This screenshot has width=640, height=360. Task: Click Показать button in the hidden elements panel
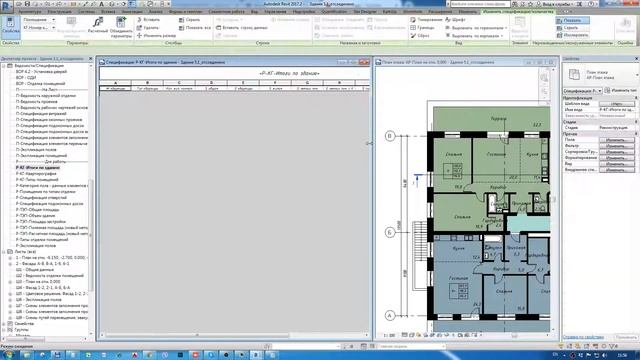[573, 20]
